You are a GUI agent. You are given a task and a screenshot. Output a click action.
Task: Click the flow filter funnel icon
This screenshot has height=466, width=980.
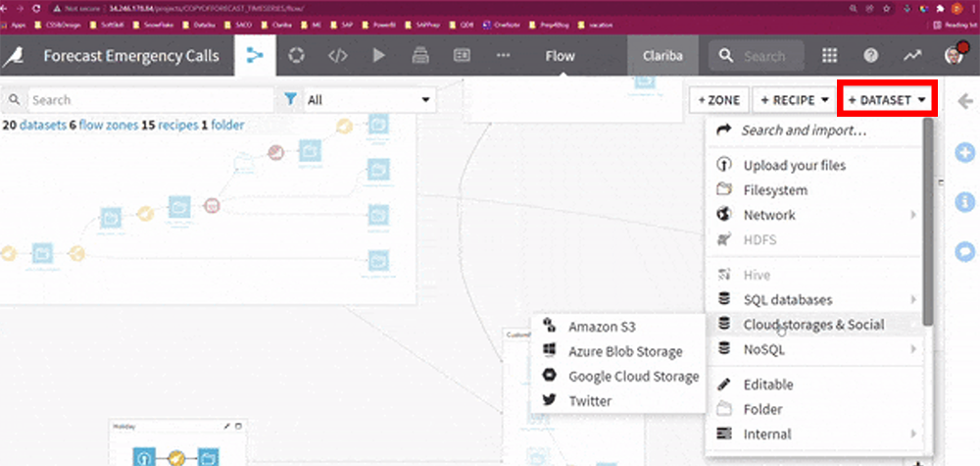[290, 99]
